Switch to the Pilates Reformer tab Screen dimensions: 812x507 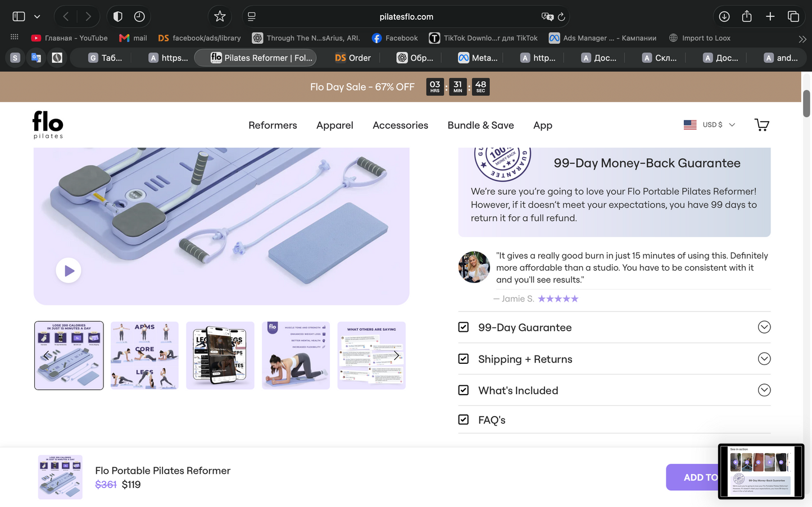click(x=255, y=57)
